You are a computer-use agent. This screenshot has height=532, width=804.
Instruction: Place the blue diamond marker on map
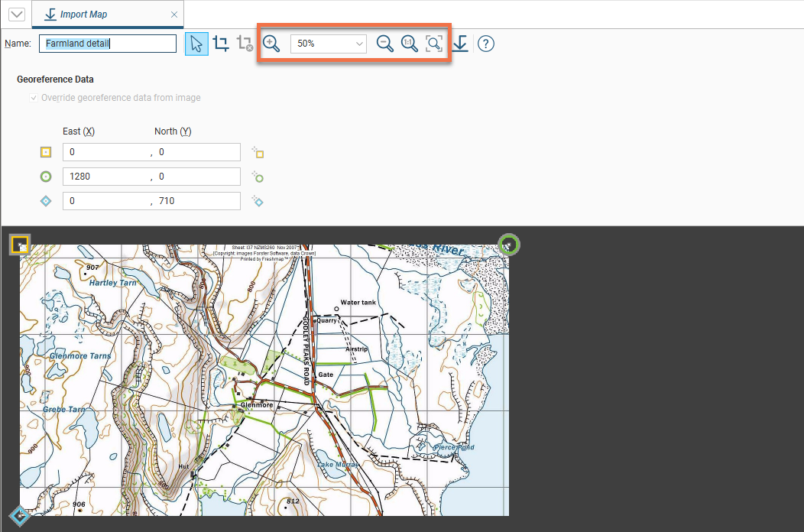point(258,202)
